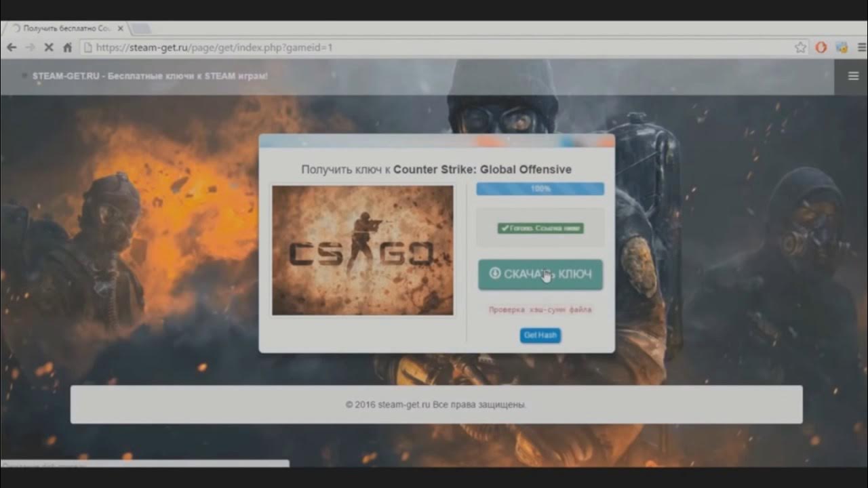Click the STEAM-GET.RU site title link

pyautogui.click(x=150, y=76)
